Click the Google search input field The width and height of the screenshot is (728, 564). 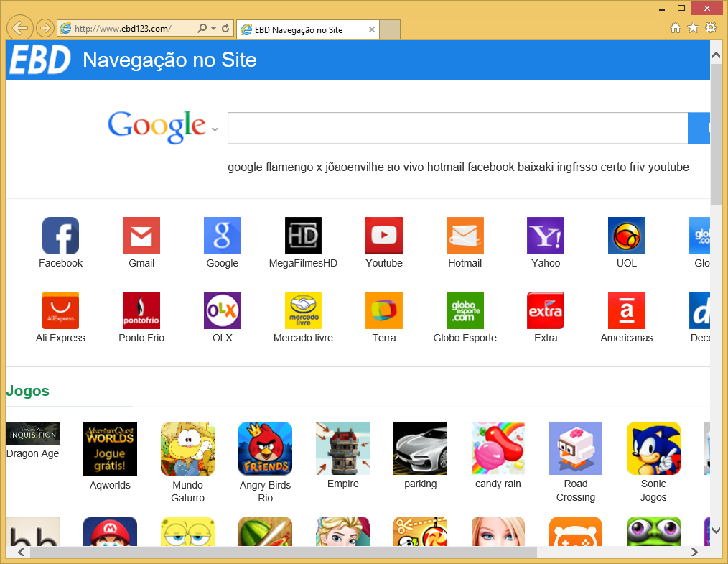click(457, 129)
